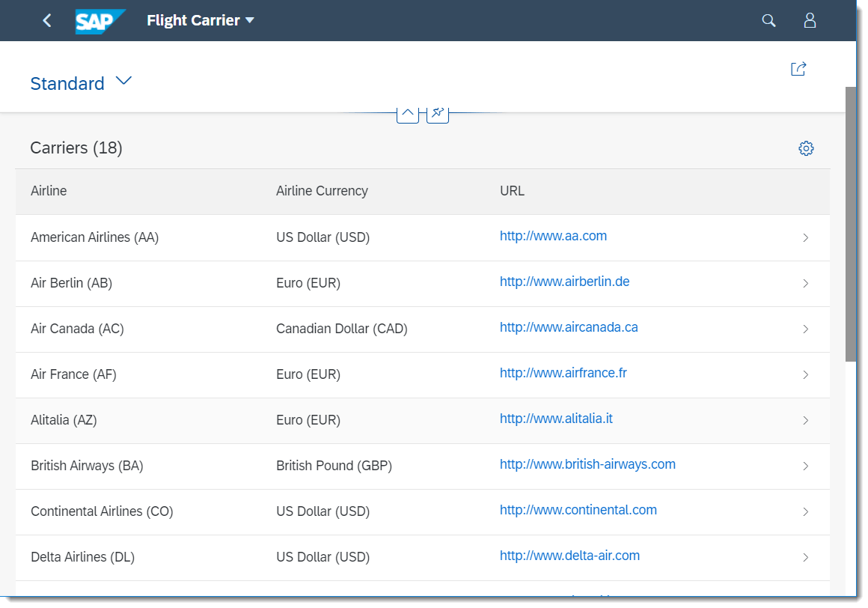Open the search icon in header
Screen dimensions: 868x608
[x=768, y=20]
